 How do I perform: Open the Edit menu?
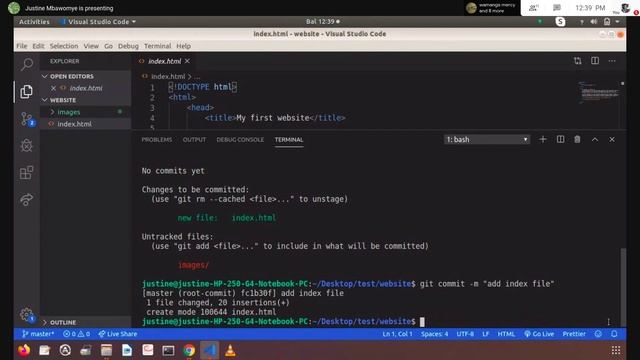click(38, 46)
